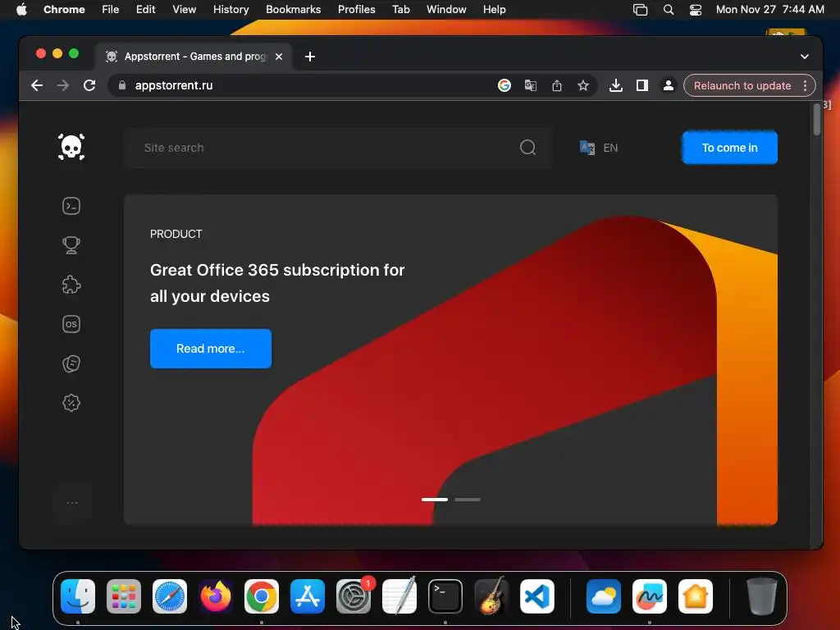Open Finder from the Dock

point(78,596)
